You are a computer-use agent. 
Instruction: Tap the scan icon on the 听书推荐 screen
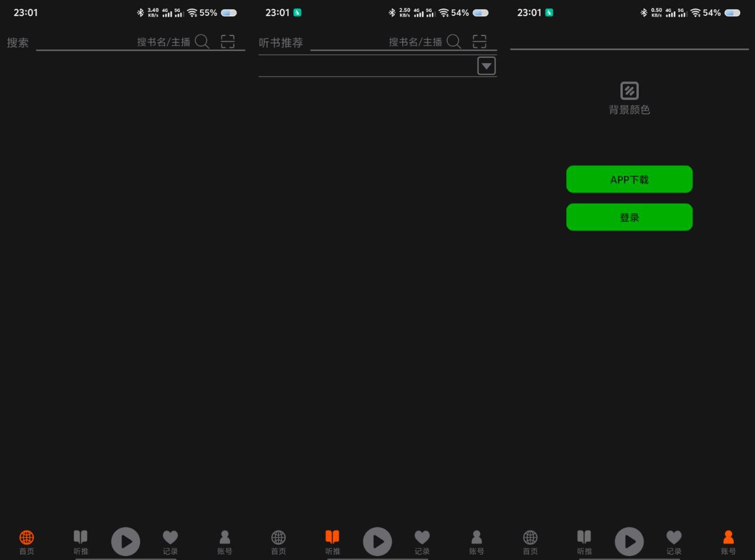pos(480,41)
